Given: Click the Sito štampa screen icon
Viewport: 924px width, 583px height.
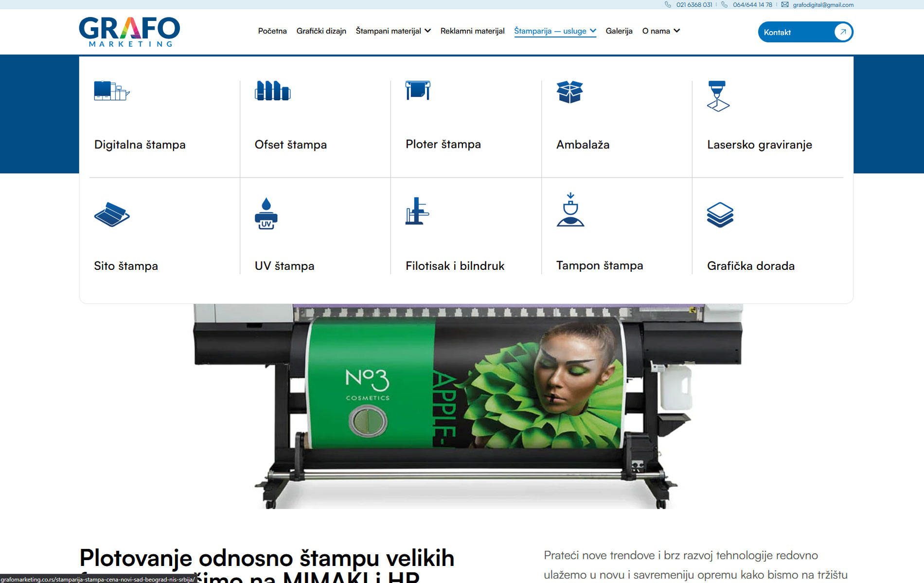Looking at the screenshot, I should pyautogui.click(x=112, y=214).
